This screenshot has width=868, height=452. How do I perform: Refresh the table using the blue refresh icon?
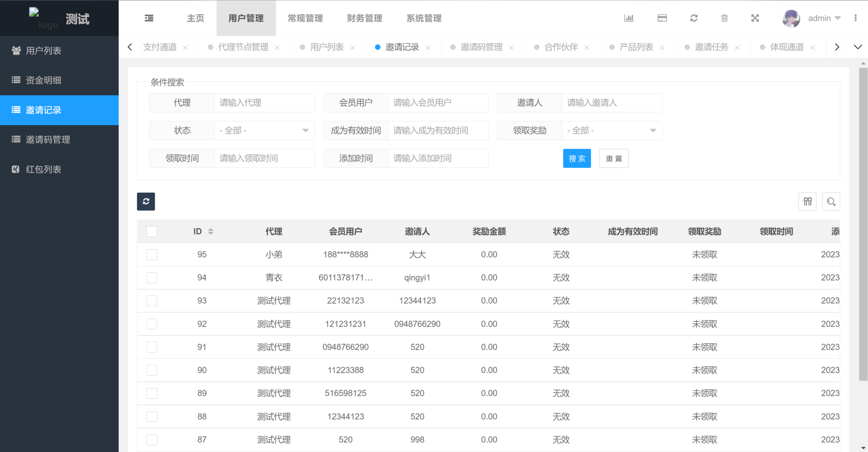click(146, 201)
